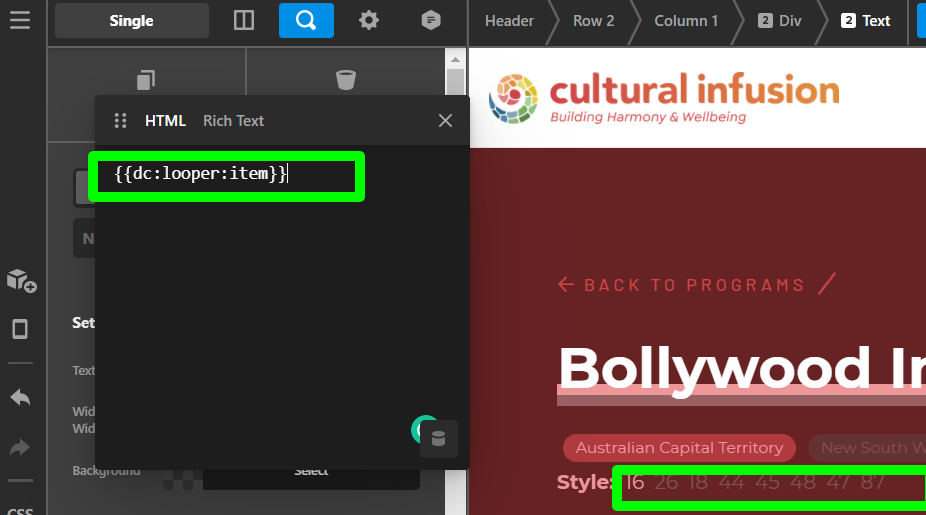Viewport: 926px width, 515px height.
Task: Select the Column 1 breadcrumb
Action: (686, 20)
